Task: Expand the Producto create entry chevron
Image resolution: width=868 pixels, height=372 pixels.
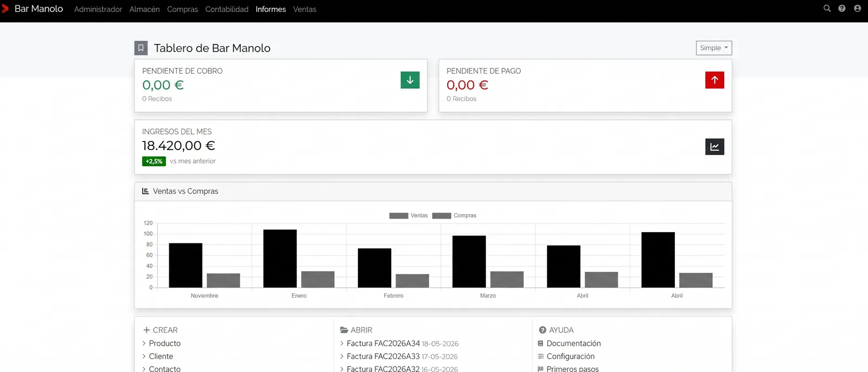Action: click(144, 343)
